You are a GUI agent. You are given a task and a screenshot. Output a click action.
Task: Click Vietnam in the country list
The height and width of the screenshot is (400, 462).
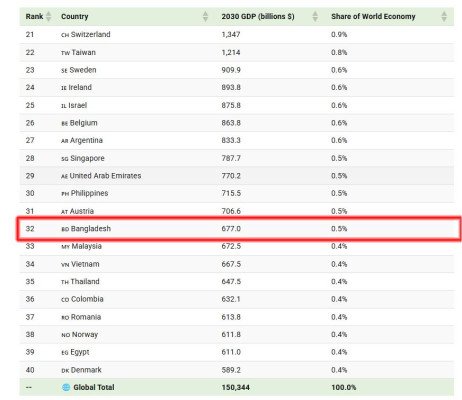click(85, 264)
